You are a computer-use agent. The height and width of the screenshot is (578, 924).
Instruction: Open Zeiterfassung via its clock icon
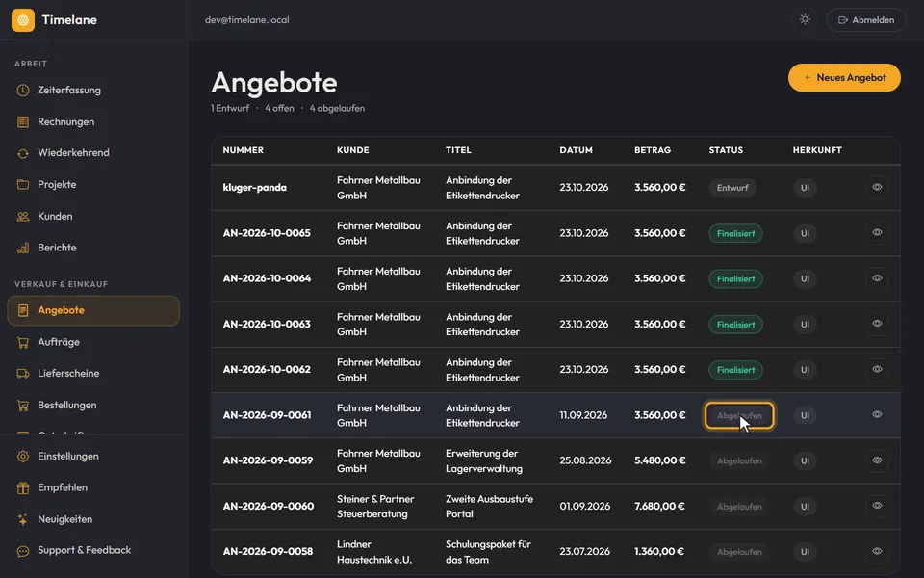pyautogui.click(x=23, y=91)
